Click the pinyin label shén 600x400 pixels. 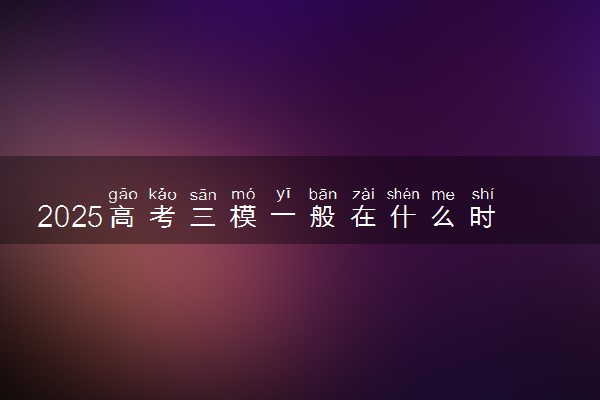point(403,194)
